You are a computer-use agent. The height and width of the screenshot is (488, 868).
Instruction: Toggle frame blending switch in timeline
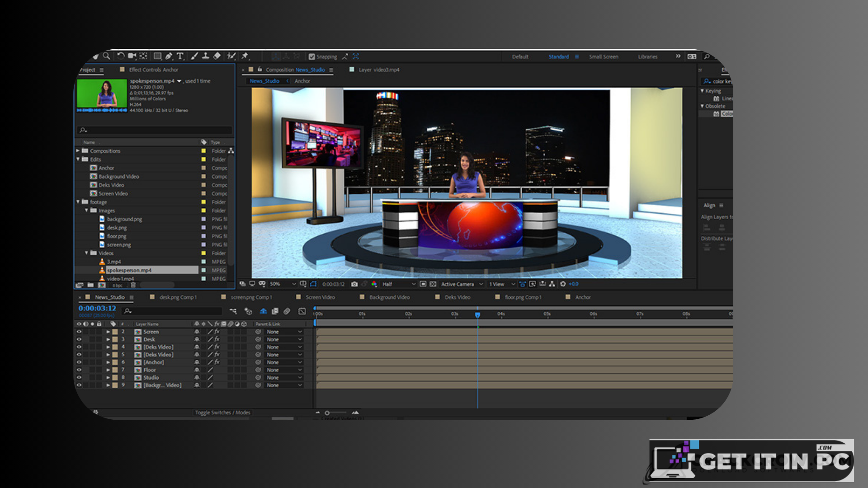click(275, 311)
